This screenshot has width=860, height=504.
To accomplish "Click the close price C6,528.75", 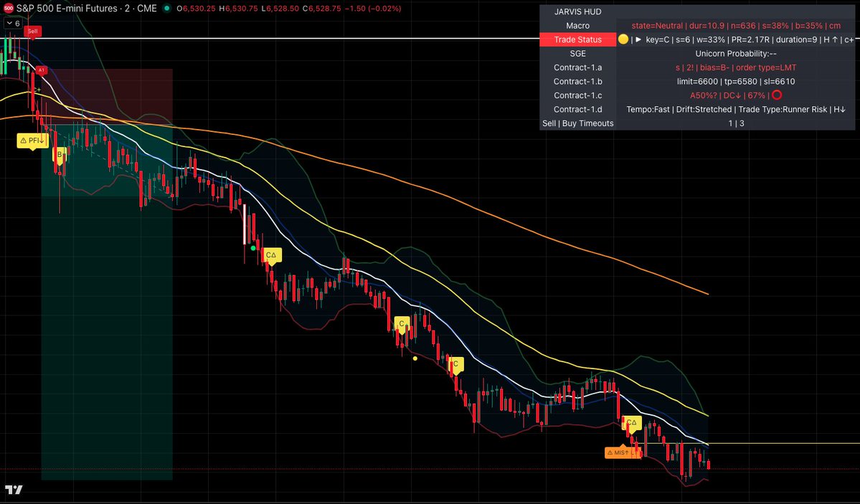I will 321,9.
